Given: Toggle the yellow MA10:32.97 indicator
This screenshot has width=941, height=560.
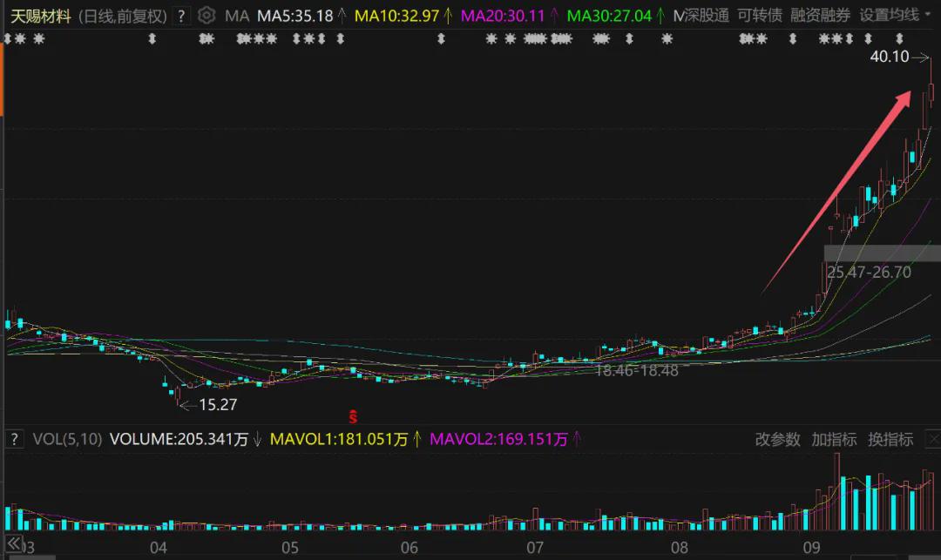Looking at the screenshot, I should (396, 16).
